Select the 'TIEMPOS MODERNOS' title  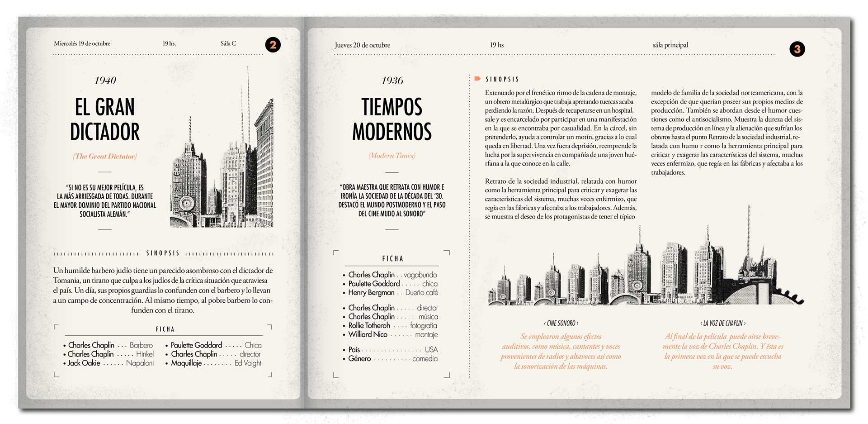pos(392,119)
